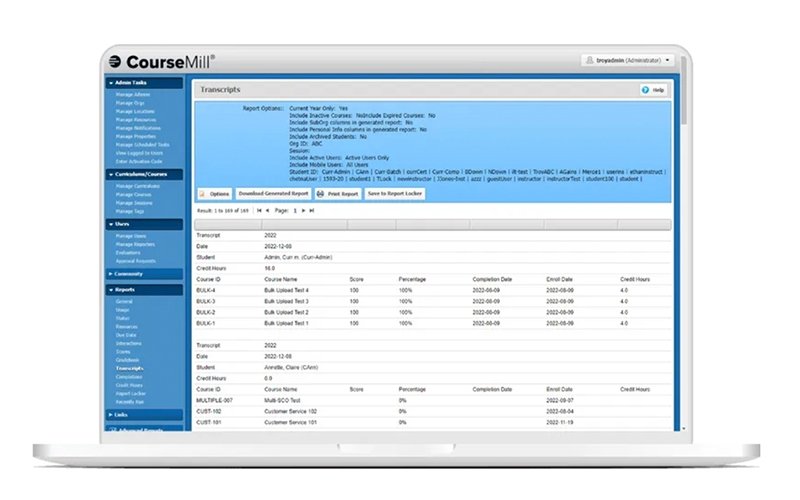Open Manage Notifications link
The image size is (800, 500).
[x=138, y=128]
